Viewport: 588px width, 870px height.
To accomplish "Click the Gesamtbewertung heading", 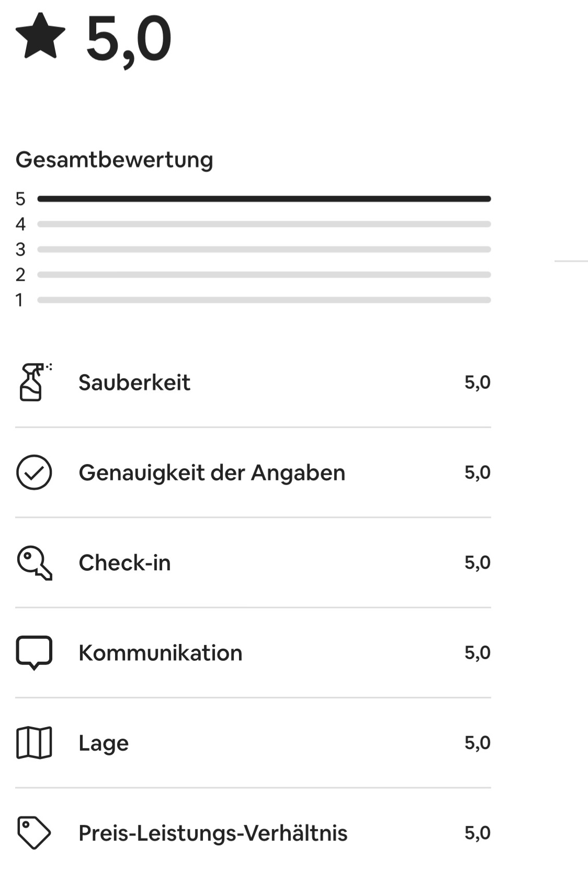I will pos(115,160).
